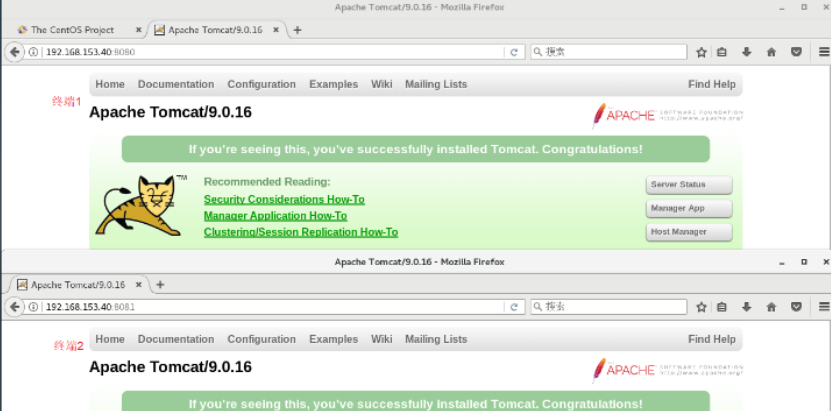The width and height of the screenshot is (831, 411).
Task: Open Examples in 8081 page navigation
Action: coord(333,339)
